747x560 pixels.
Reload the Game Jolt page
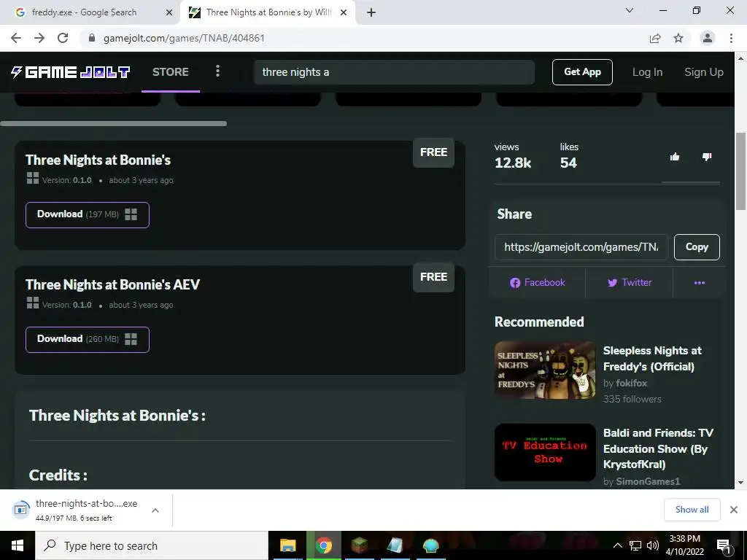tap(63, 38)
